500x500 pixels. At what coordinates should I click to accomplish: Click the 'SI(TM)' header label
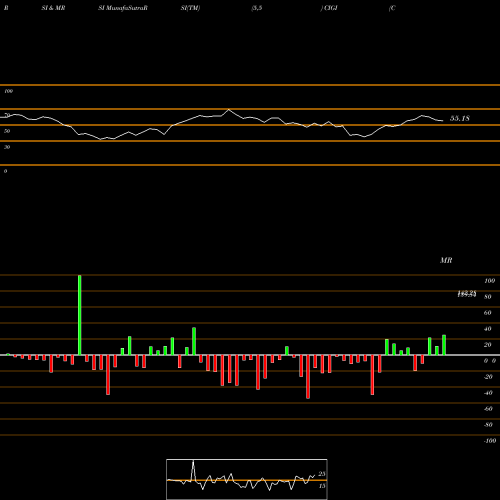(190, 8)
